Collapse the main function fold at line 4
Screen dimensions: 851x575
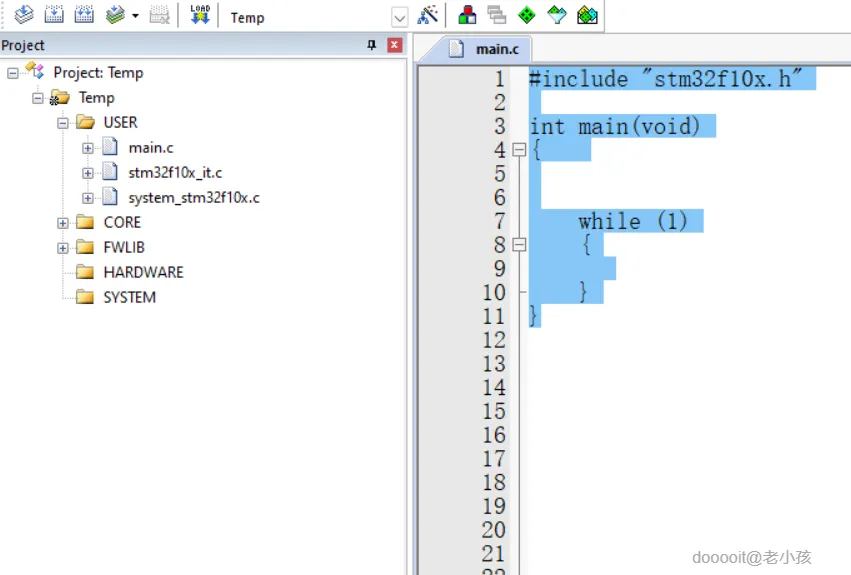click(519, 149)
